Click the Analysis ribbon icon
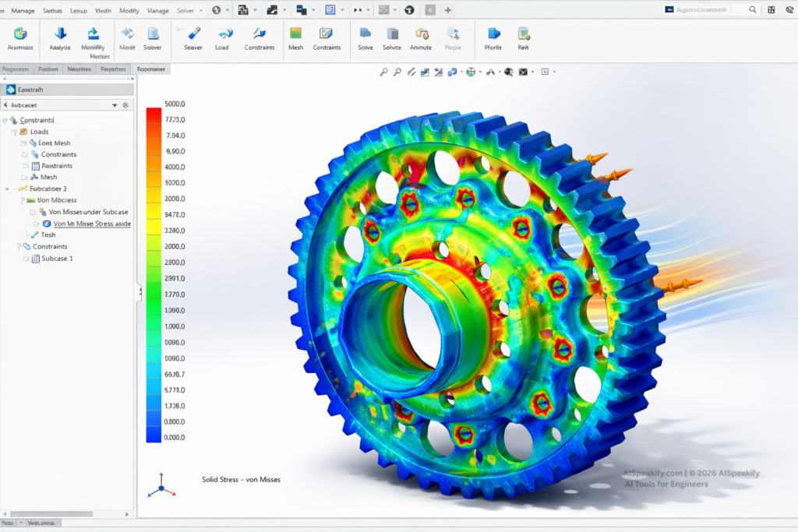Viewport: 798px width, 532px height. pos(60,35)
